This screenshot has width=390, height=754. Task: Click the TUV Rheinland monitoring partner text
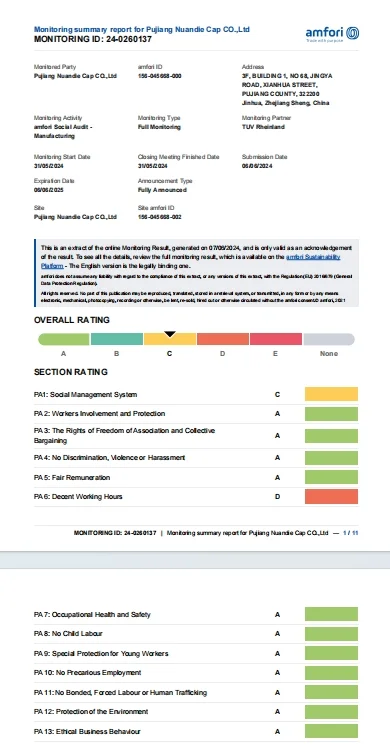tap(263, 127)
